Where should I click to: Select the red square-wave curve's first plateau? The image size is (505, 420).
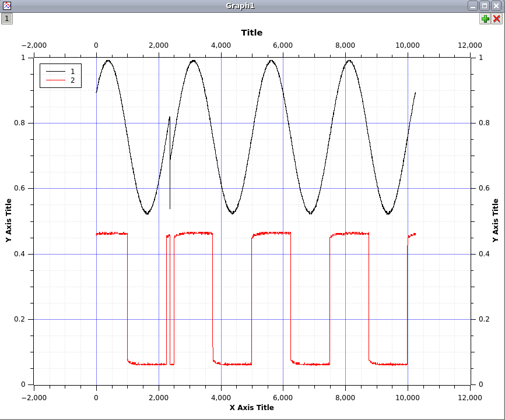point(112,234)
